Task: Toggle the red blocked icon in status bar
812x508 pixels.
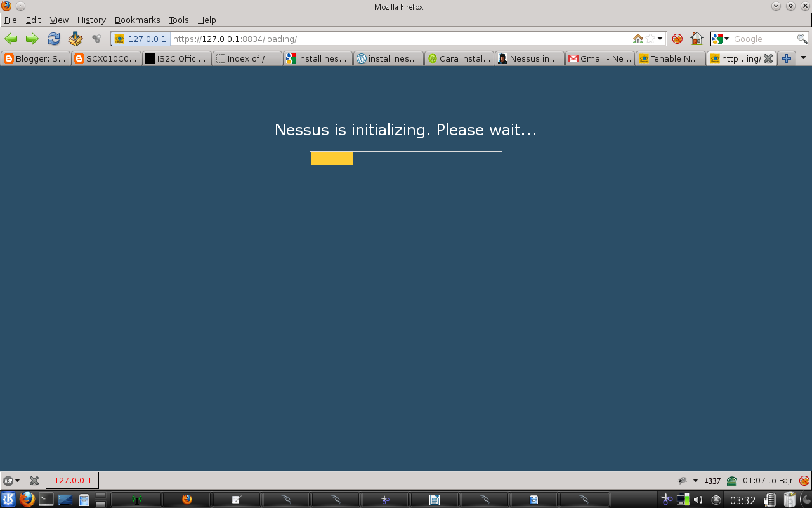Action: pos(804,481)
